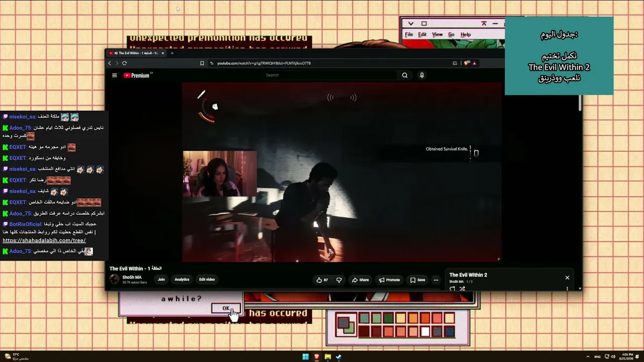This screenshot has height=362, width=644.
Task: Open more actions menu beside Save
Action: [x=436, y=280]
